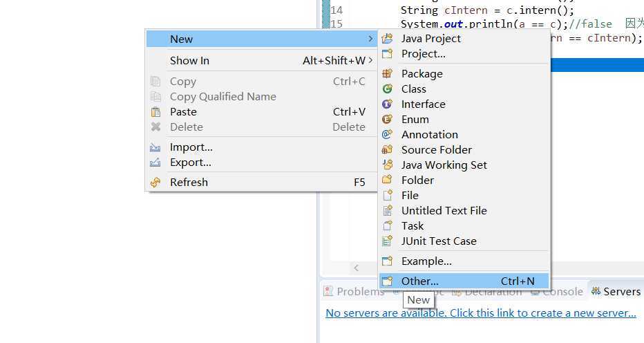Expand the New submenu arrow
This screenshot has width=644, height=343.
(x=370, y=39)
